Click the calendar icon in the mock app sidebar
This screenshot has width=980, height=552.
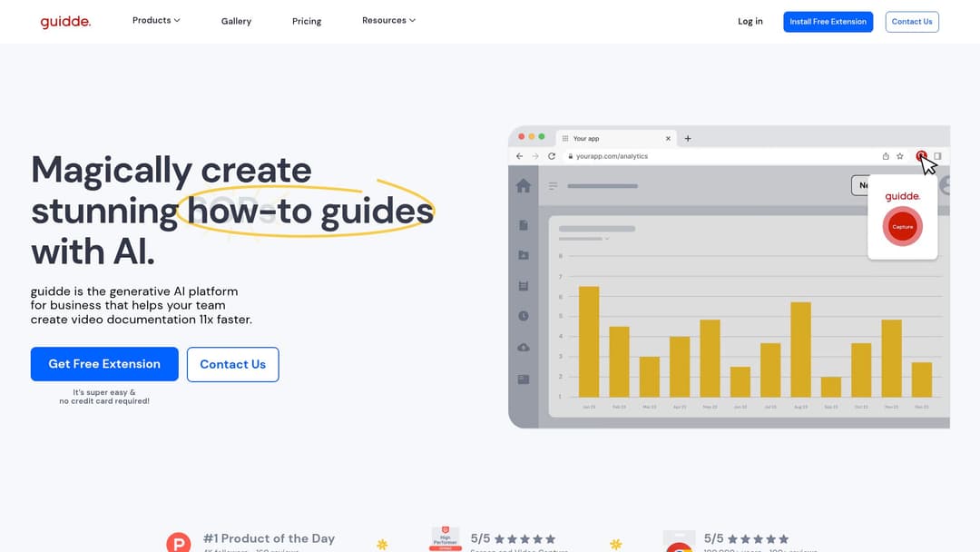524,286
